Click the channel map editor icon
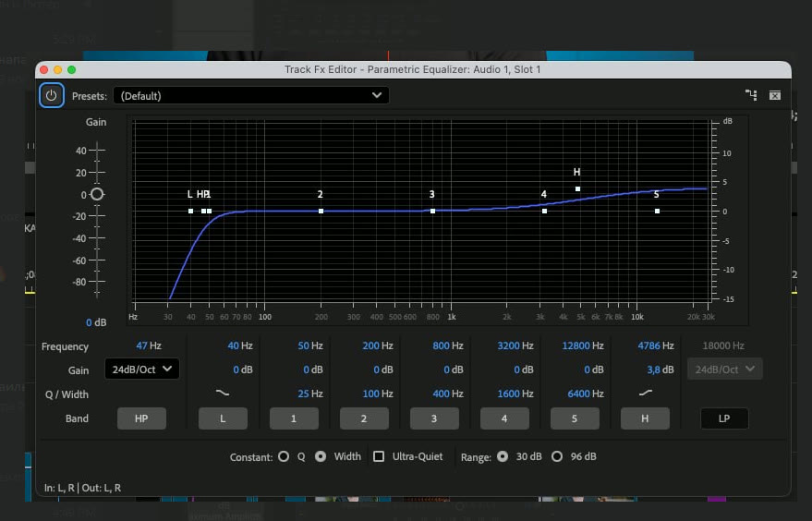Screen dimensions: 812x521 [x=751, y=95]
